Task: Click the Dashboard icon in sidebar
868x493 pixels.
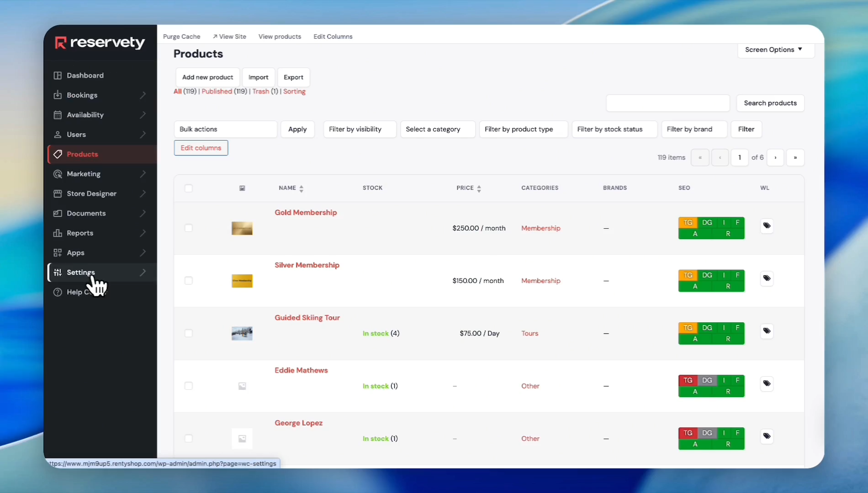Action: point(58,75)
